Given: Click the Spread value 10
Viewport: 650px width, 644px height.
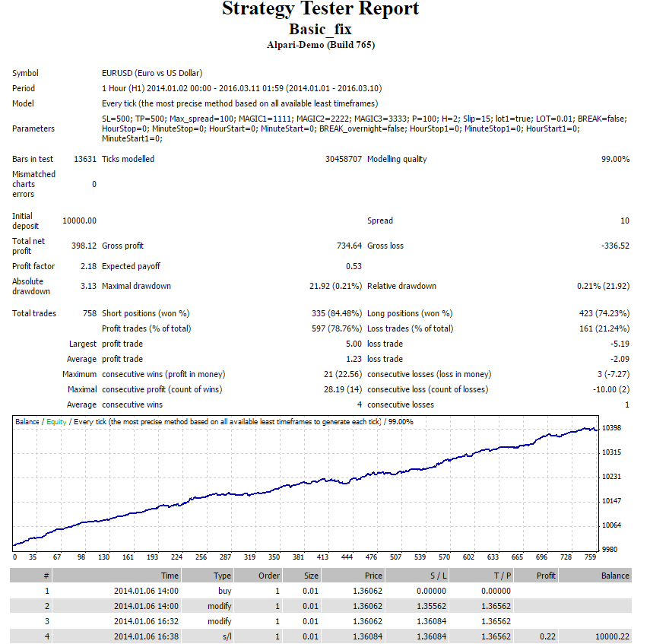Looking at the screenshot, I should tap(625, 221).
